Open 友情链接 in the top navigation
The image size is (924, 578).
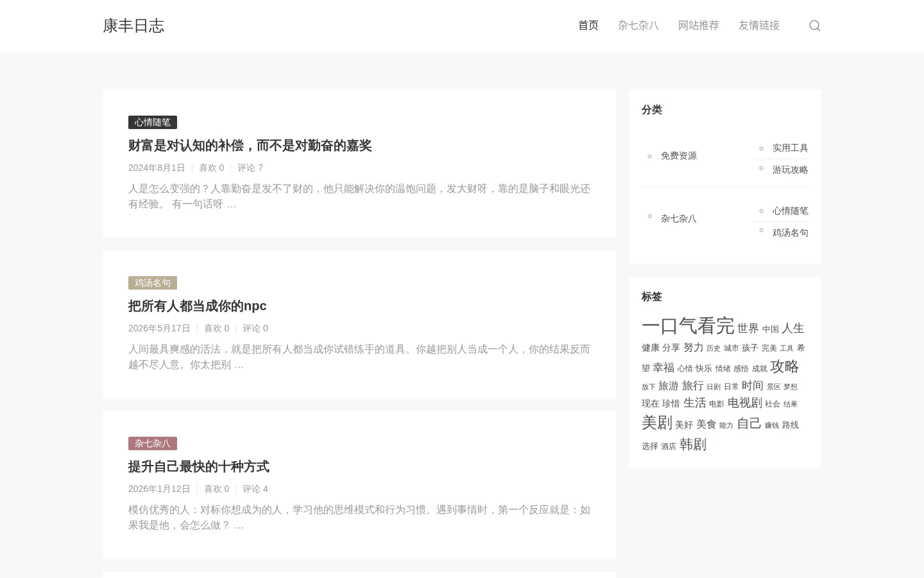(x=759, y=26)
